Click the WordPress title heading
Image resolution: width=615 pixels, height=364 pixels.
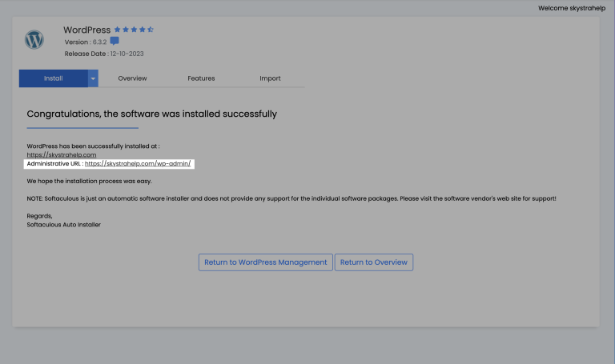86,30
